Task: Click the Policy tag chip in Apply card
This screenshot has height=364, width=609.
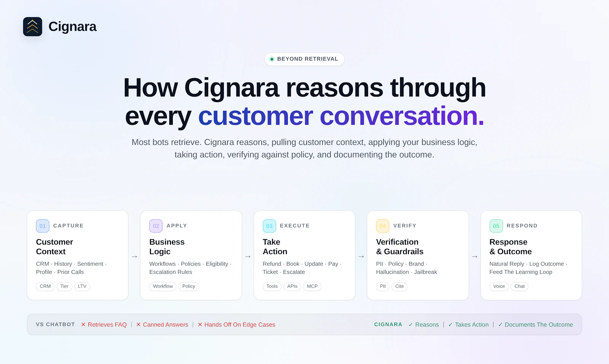Action: 189,286
